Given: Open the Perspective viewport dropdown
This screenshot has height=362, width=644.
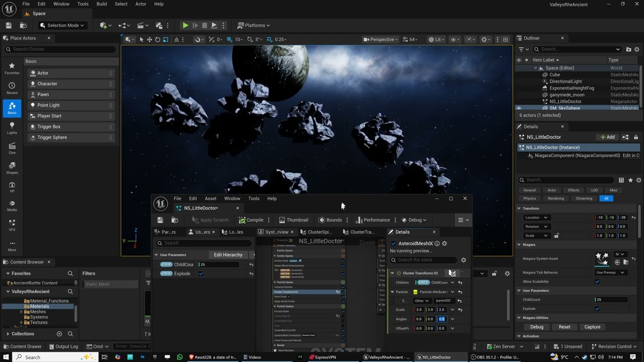Looking at the screenshot, I should [x=381, y=39].
